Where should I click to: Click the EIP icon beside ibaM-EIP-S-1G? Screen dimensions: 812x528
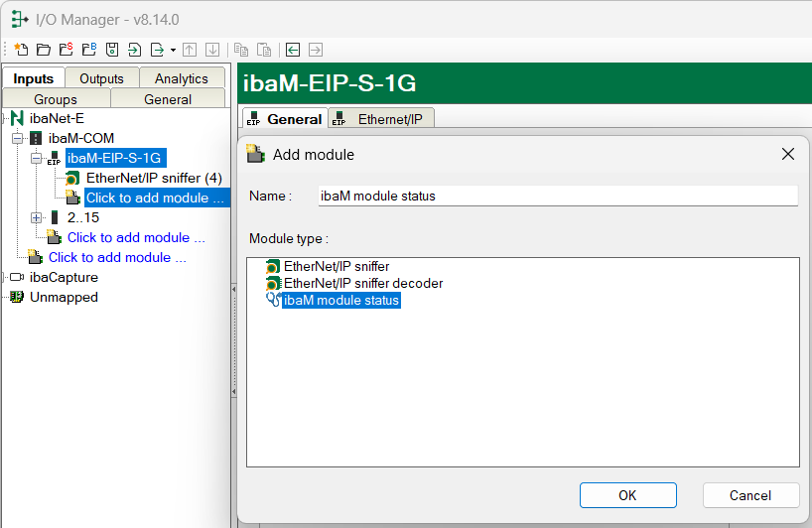tap(54, 159)
